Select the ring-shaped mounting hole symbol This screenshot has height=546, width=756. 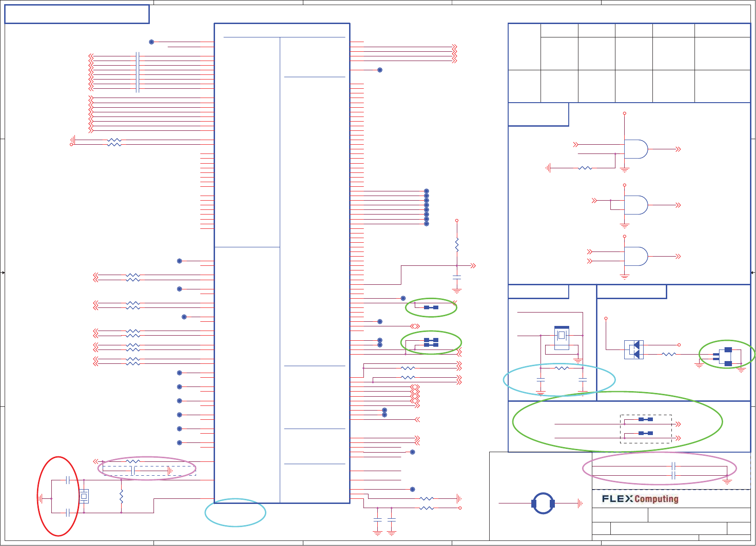point(543,503)
